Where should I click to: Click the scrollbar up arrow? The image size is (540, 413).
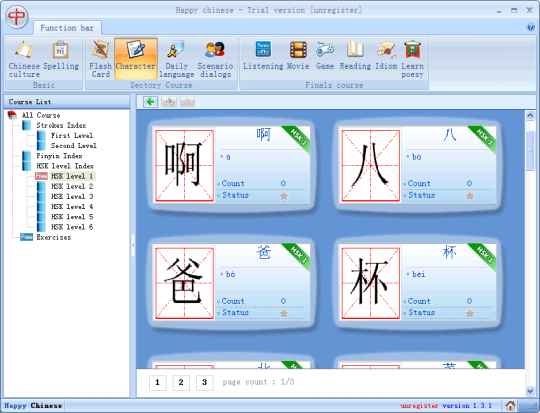(x=530, y=115)
